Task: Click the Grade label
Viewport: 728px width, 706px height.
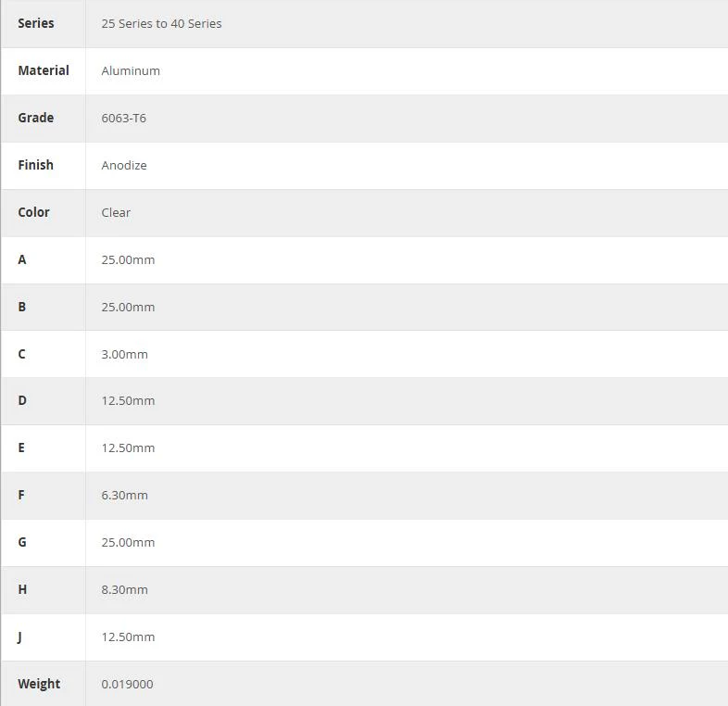Action: [36, 118]
